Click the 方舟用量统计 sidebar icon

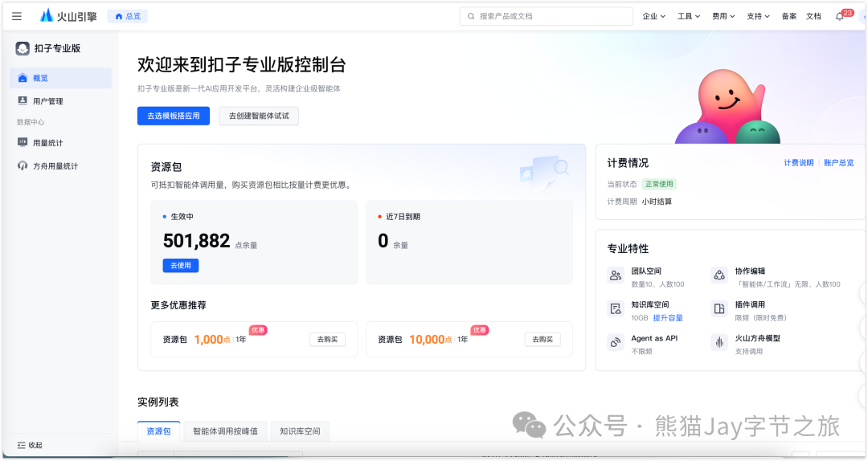[23, 166]
